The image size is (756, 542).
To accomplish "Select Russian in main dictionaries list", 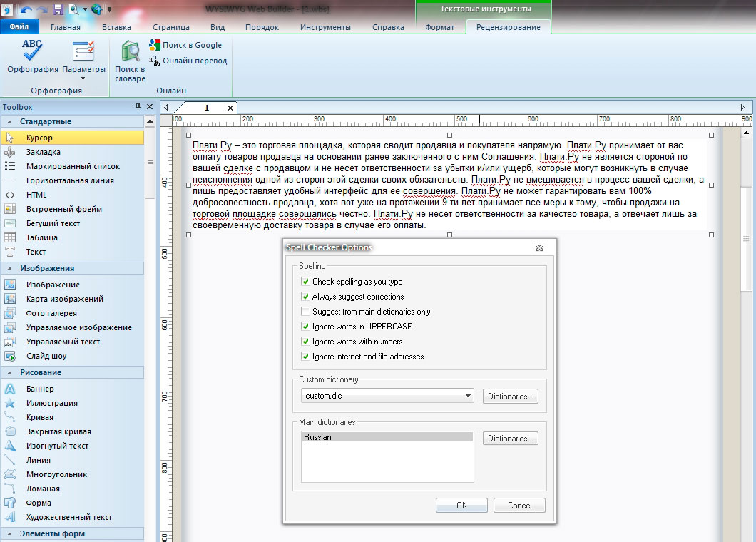I will pyautogui.click(x=387, y=437).
